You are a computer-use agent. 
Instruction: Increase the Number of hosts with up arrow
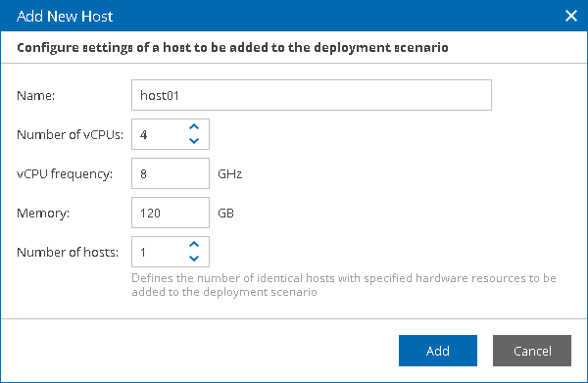click(x=194, y=244)
